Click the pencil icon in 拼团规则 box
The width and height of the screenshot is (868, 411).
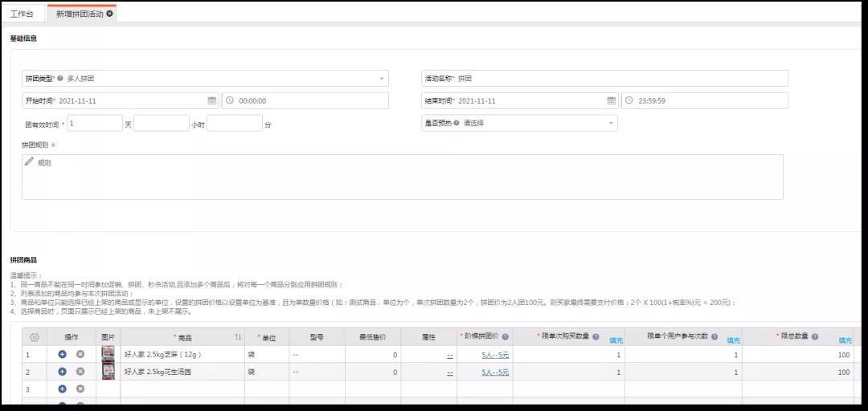(x=30, y=161)
